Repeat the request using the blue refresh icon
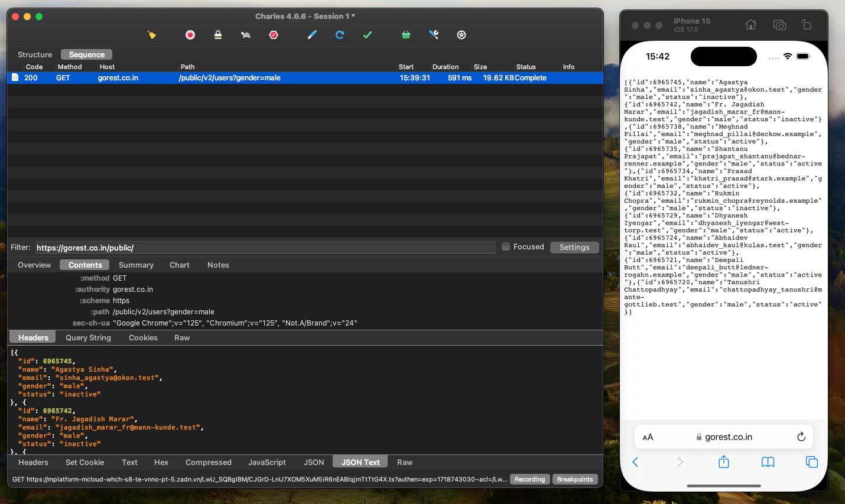The width and height of the screenshot is (845, 504). pyautogui.click(x=339, y=35)
